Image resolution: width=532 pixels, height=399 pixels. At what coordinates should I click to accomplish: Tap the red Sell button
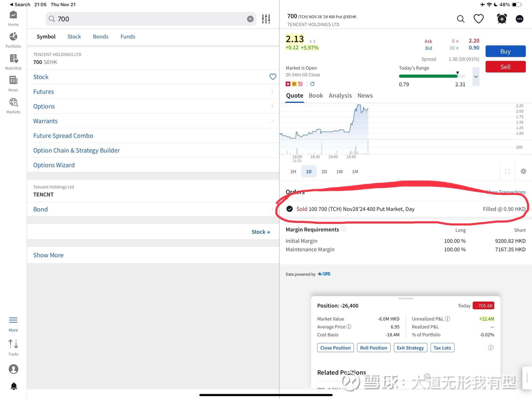click(x=505, y=67)
